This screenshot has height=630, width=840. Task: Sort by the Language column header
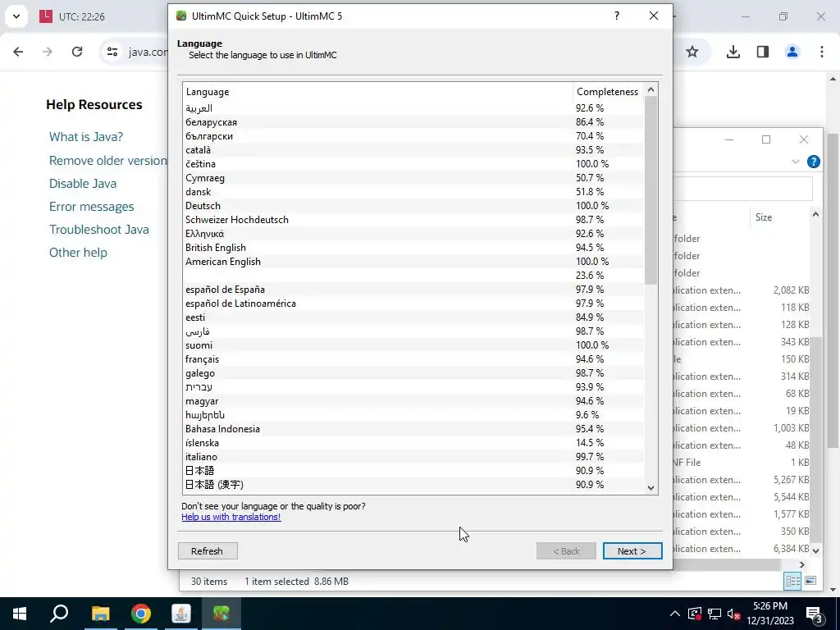click(x=377, y=92)
